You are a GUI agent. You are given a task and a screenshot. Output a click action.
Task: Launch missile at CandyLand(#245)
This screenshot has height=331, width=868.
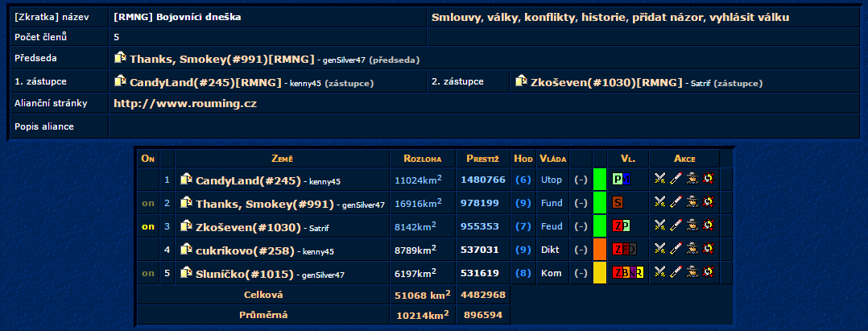pyautogui.click(x=676, y=178)
